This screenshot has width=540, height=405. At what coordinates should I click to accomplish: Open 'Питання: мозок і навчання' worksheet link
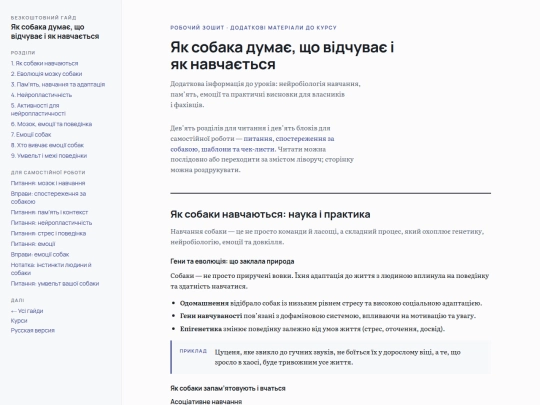48,183
